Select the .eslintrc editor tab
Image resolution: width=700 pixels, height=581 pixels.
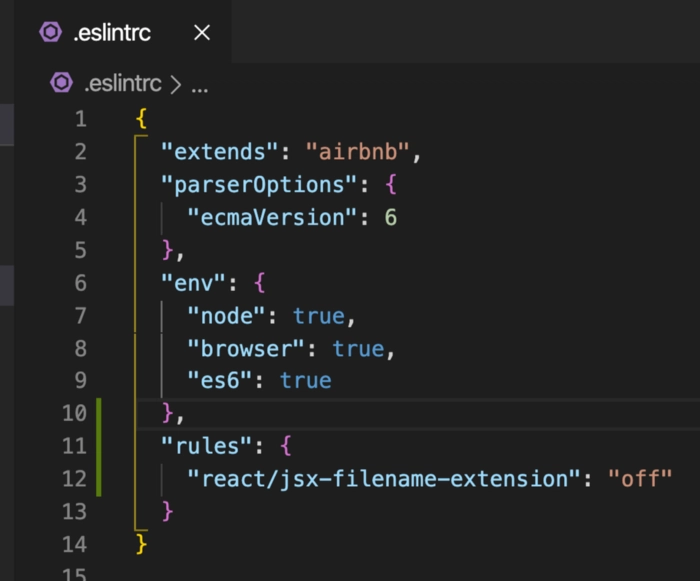tap(123, 32)
